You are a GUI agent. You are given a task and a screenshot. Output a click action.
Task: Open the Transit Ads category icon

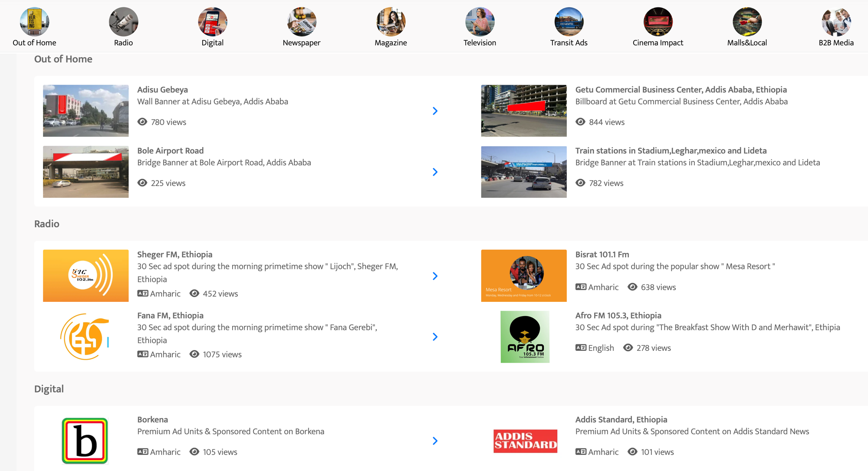(569, 22)
